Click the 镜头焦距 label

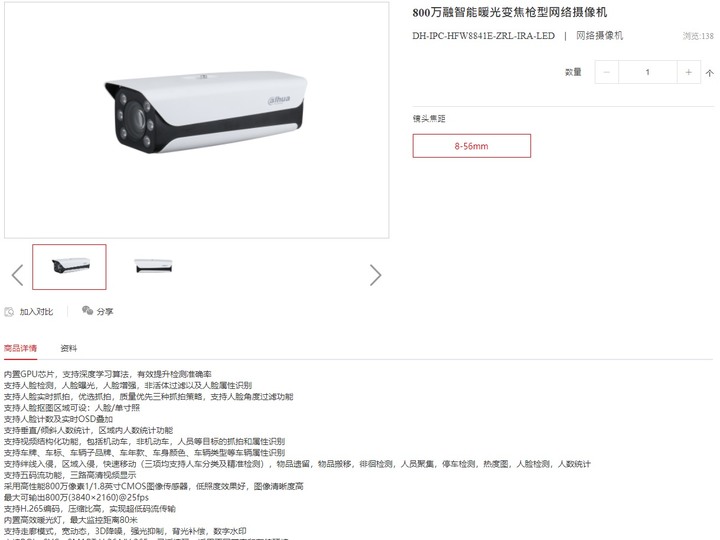[429, 118]
